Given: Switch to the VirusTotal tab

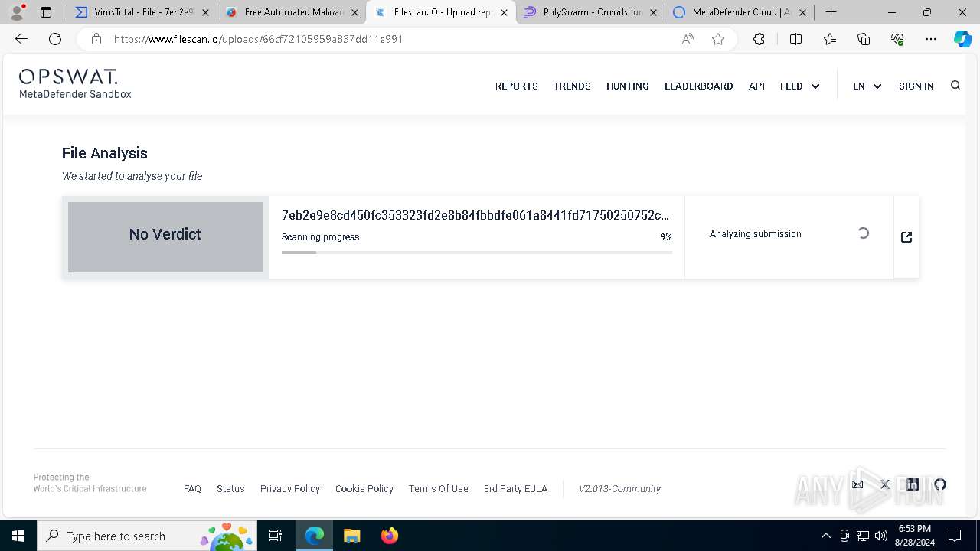Looking at the screenshot, I should (x=142, y=12).
